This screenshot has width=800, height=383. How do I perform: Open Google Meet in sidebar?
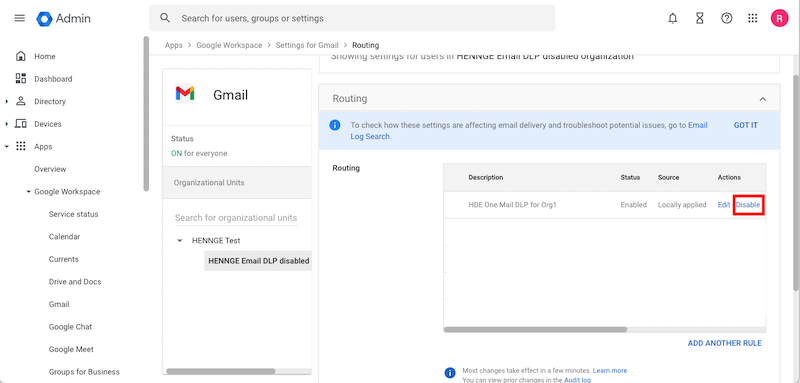click(71, 349)
